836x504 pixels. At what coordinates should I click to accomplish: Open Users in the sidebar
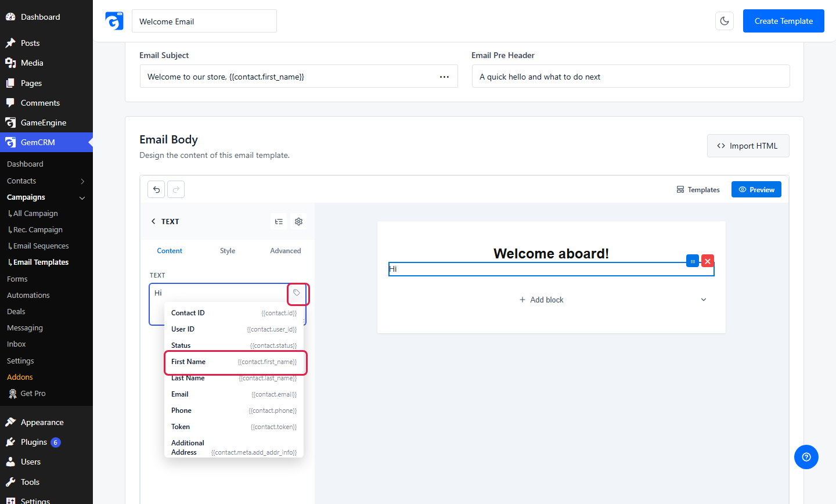pyautogui.click(x=31, y=462)
